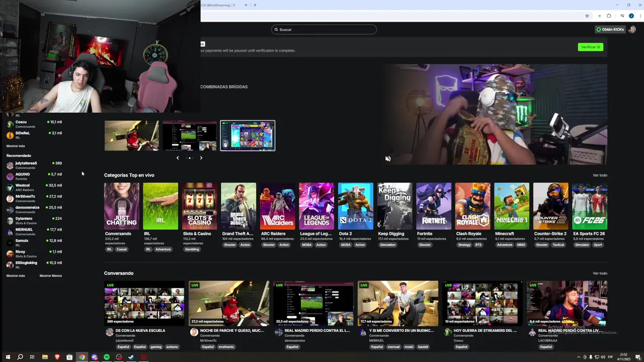This screenshot has height=362, width=644.
Task: Open the Chrome three-dot menu
Action: [x=640, y=16]
